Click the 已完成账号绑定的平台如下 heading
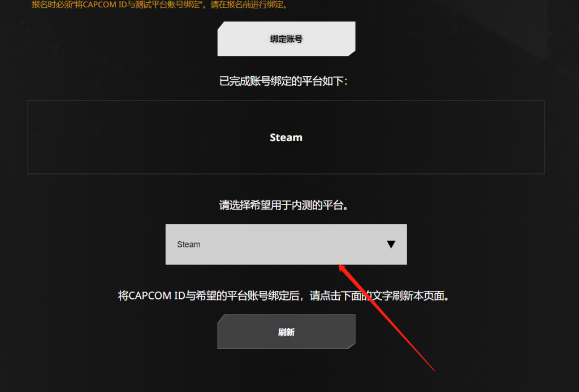Viewport: 579px width, 392px height. (284, 81)
